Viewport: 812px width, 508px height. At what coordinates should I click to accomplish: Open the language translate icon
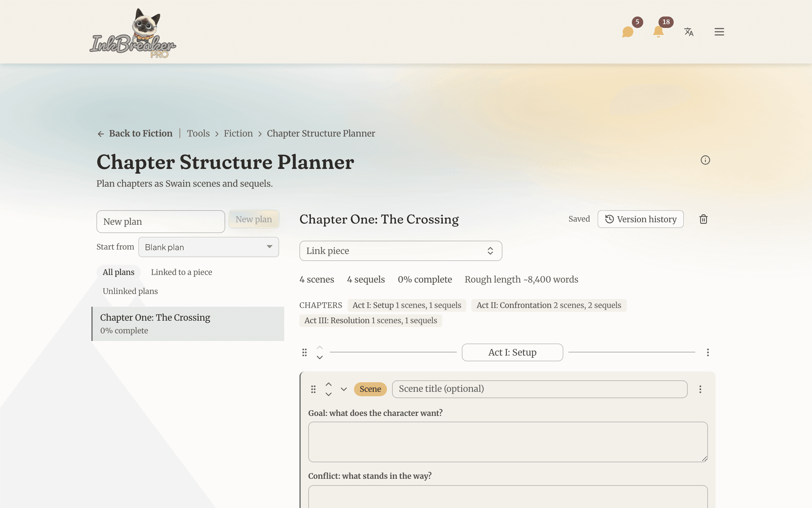click(x=689, y=32)
